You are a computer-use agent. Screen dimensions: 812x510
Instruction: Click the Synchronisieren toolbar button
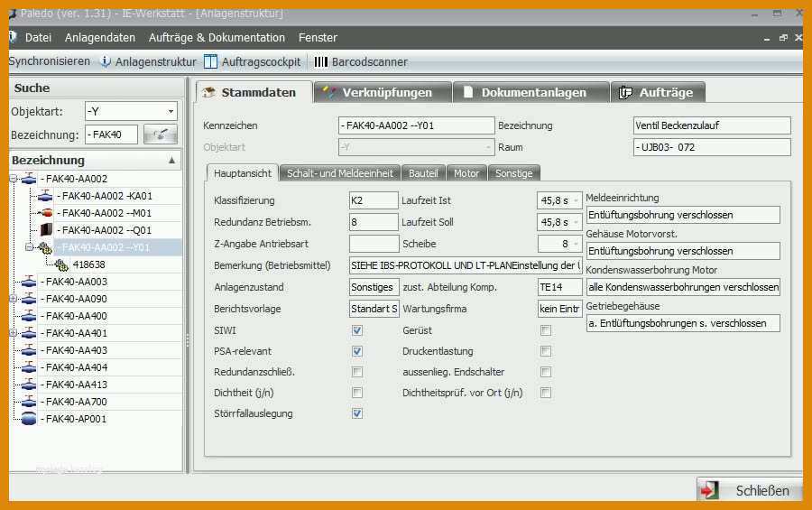tap(50, 61)
